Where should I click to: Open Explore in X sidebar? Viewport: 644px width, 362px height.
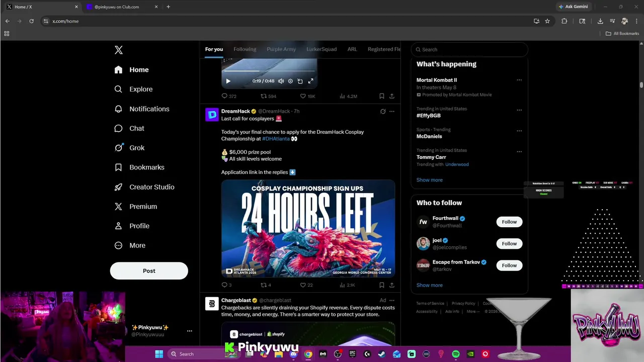pyautogui.click(x=133, y=89)
